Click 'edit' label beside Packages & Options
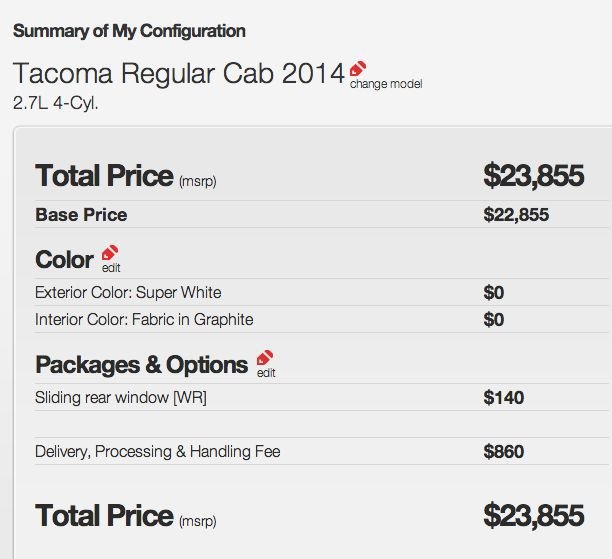This screenshot has height=559, width=612. coord(266,373)
